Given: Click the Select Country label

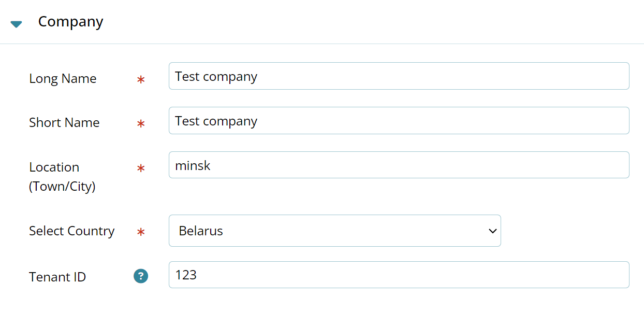Looking at the screenshot, I should (x=71, y=231).
